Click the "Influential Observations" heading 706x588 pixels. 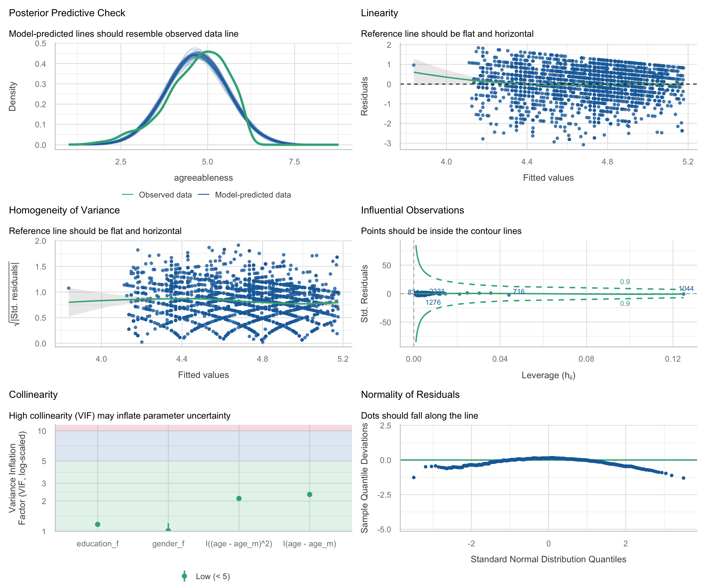coord(412,210)
